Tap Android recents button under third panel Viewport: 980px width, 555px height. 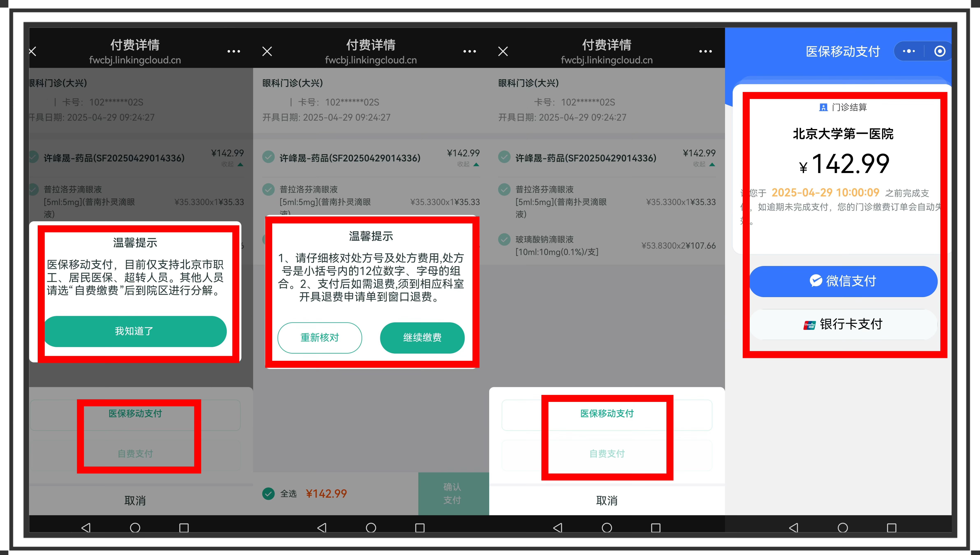pyautogui.click(x=656, y=527)
